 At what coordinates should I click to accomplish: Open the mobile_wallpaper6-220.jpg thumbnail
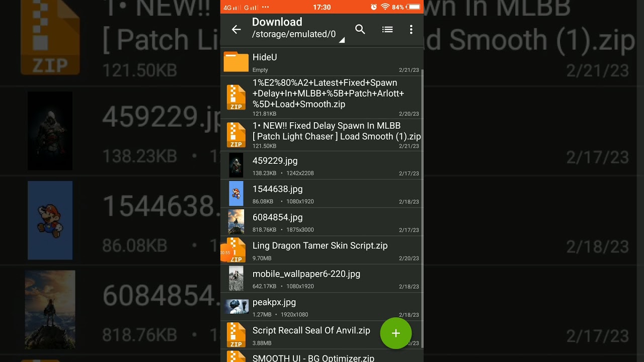[x=236, y=279]
